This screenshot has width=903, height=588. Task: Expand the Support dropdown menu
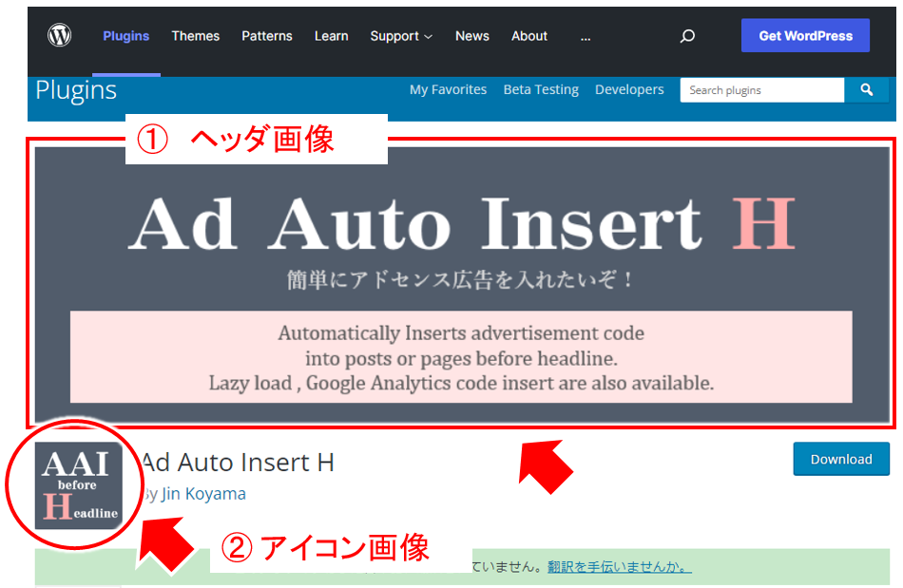(x=401, y=36)
